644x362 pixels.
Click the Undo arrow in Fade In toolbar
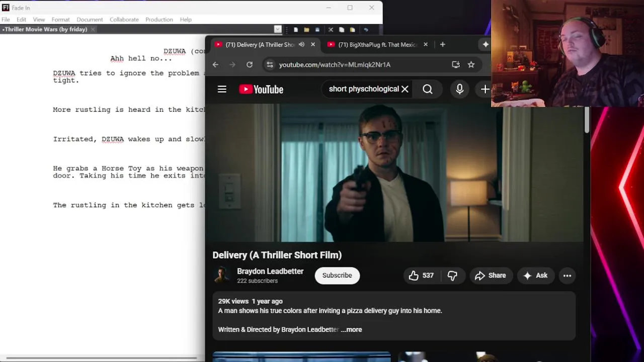(366, 30)
